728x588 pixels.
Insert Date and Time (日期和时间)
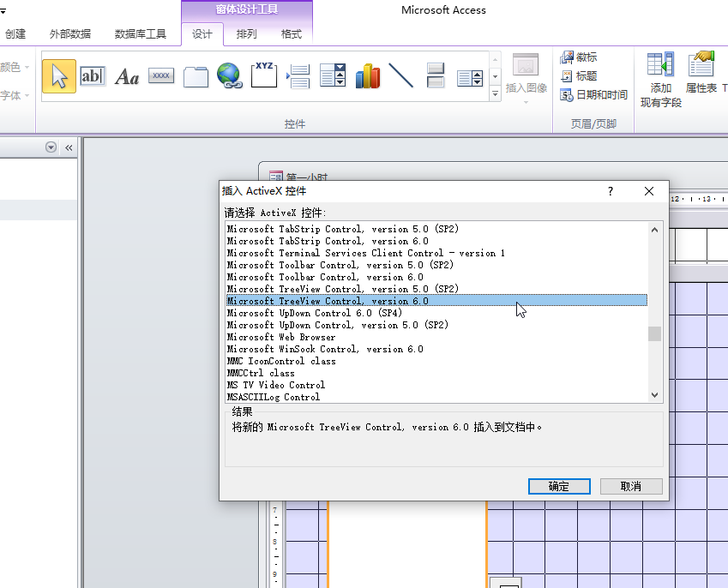(594, 94)
